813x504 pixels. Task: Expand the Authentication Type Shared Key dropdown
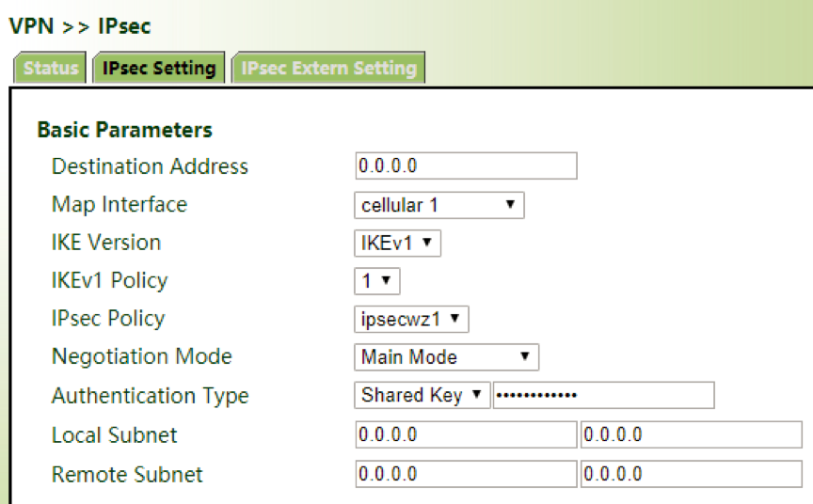422,395
